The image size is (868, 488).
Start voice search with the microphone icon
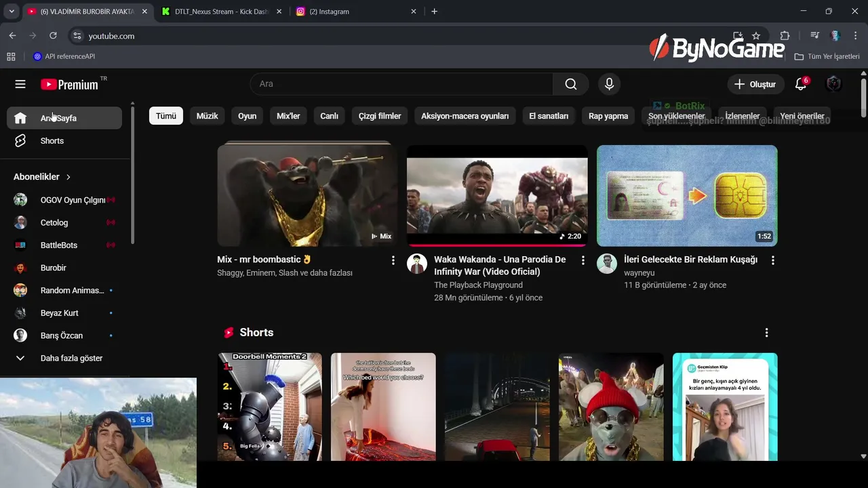click(x=609, y=84)
